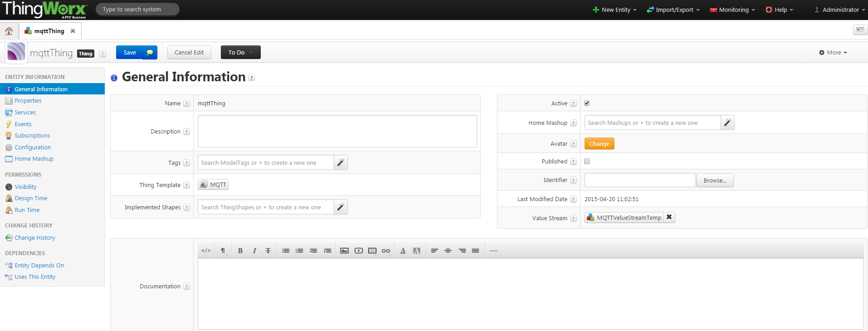Apply strikethrough in documentation editor

268,251
